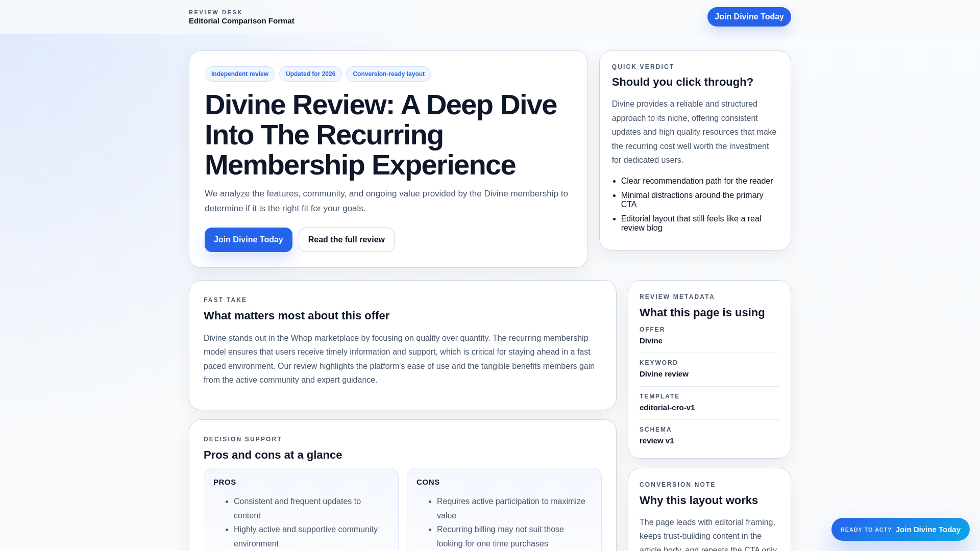980x551 pixels.
Task: Click What this page is using heading
Action: click(x=702, y=313)
